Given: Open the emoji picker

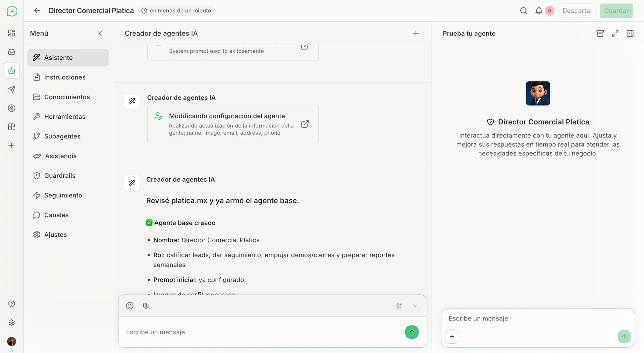Looking at the screenshot, I should [130, 306].
